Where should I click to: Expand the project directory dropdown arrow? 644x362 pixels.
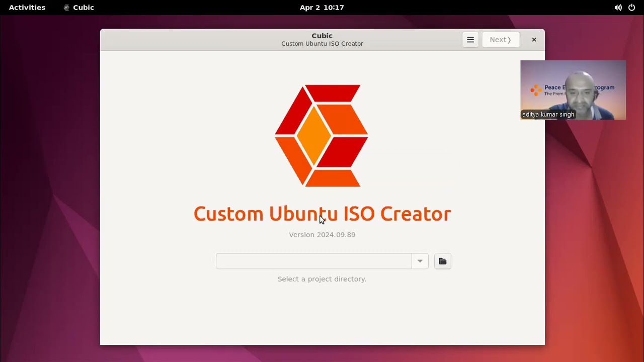[x=420, y=261]
